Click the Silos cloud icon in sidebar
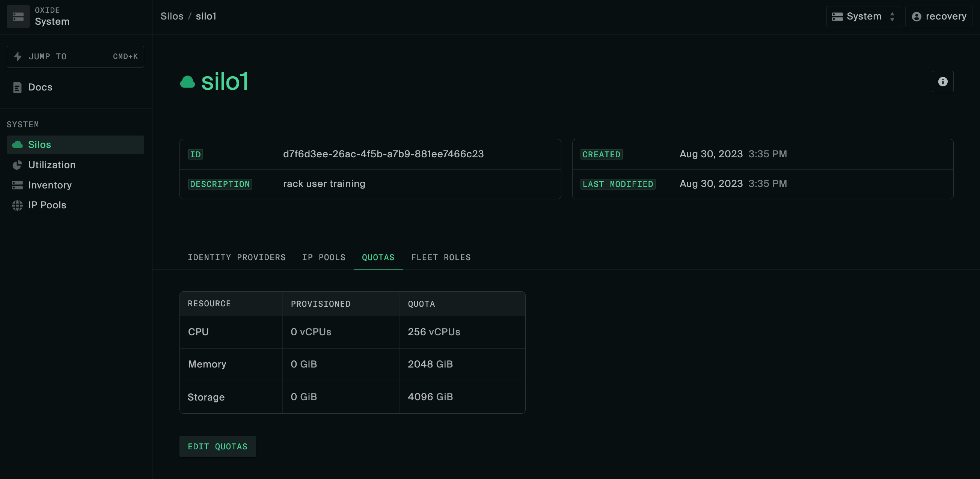The height and width of the screenshot is (479, 980). pyautogui.click(x=17, y=145)
